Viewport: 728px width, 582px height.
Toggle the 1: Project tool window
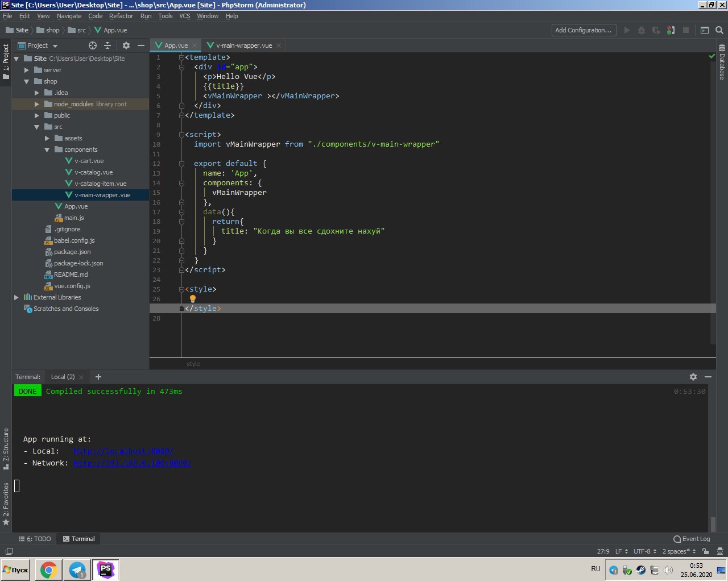pyautogui.click(x=6, y=63)
